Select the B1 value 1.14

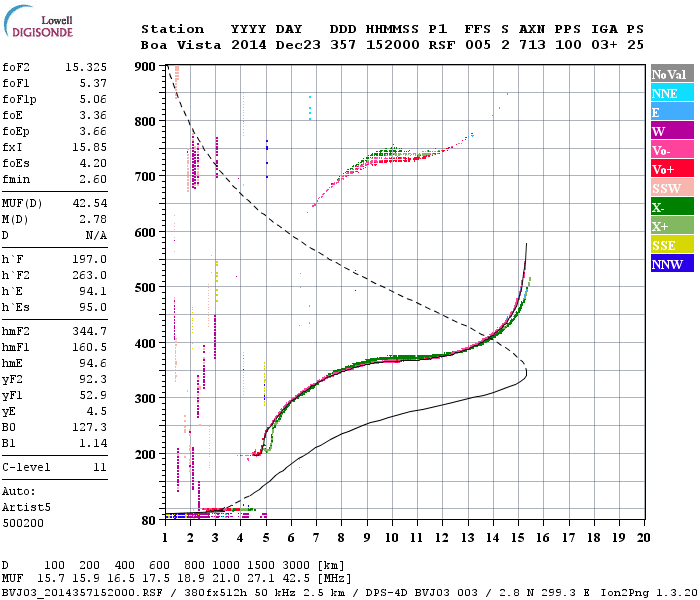[x=93, y=444]
